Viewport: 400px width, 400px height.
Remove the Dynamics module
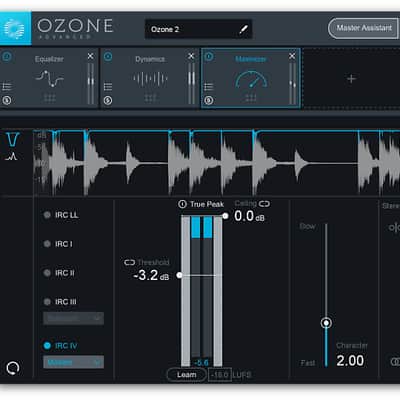(191, 56)
